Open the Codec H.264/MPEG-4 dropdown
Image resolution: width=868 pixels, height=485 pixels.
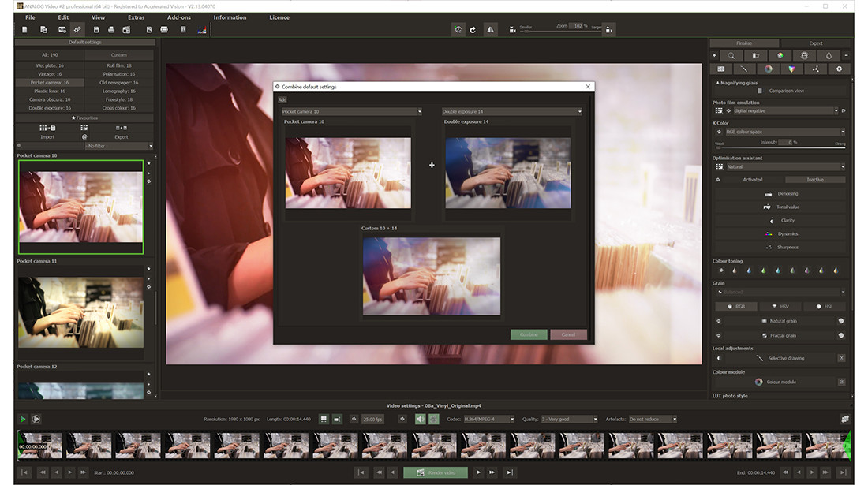[x=488, y=419]
